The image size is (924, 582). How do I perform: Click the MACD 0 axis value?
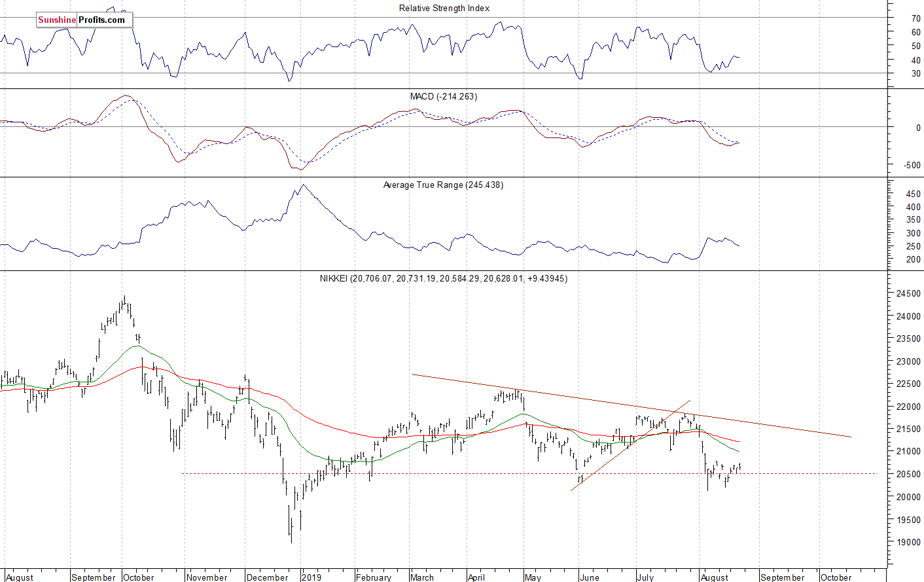click(918, 128)
